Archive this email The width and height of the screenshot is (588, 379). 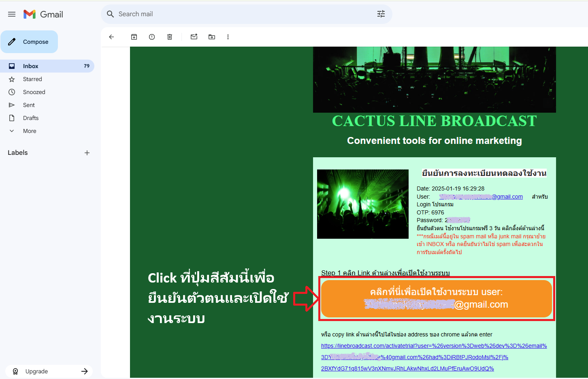[134, 37]
